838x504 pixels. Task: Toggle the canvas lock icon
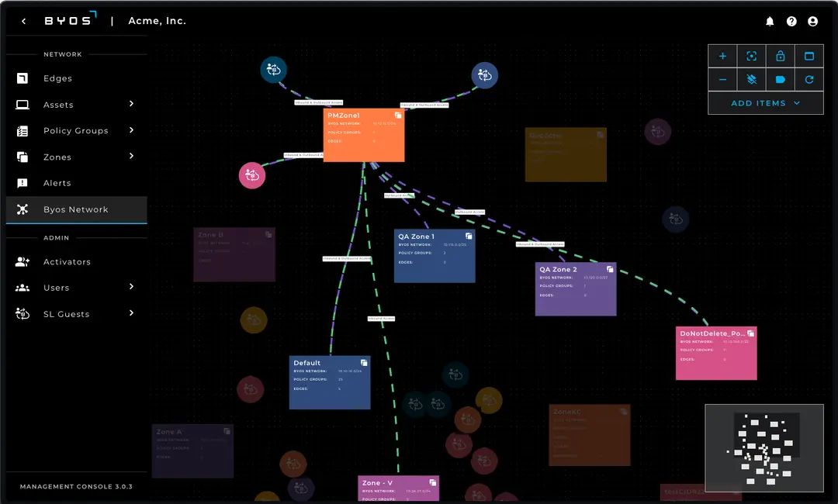[781, 56]
